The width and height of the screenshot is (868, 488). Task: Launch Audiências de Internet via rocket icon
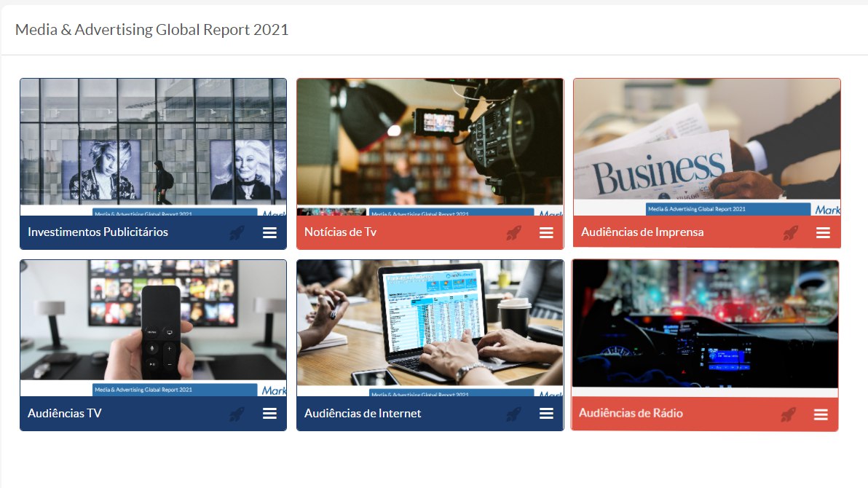(513, 414)
